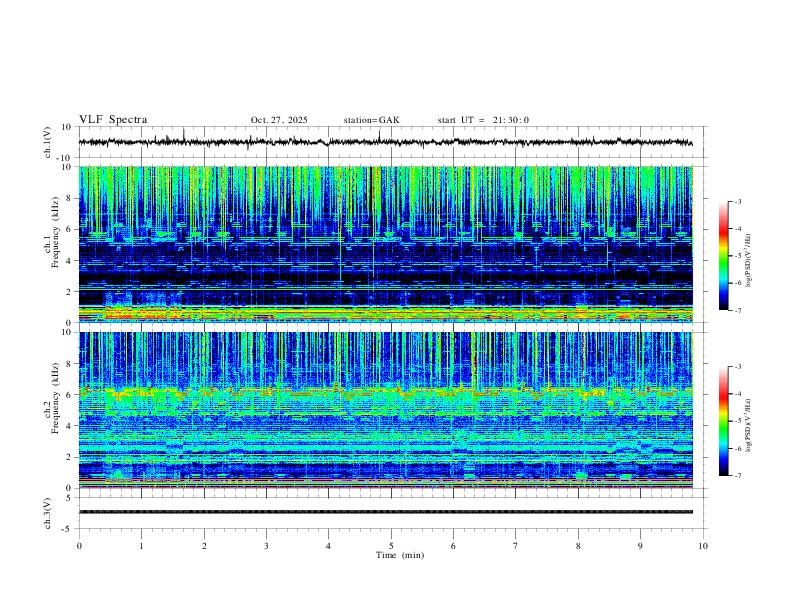Click the date 'Oct. 27, 2025'
Viewport: 792px width, 612px height.
[279, 120]
